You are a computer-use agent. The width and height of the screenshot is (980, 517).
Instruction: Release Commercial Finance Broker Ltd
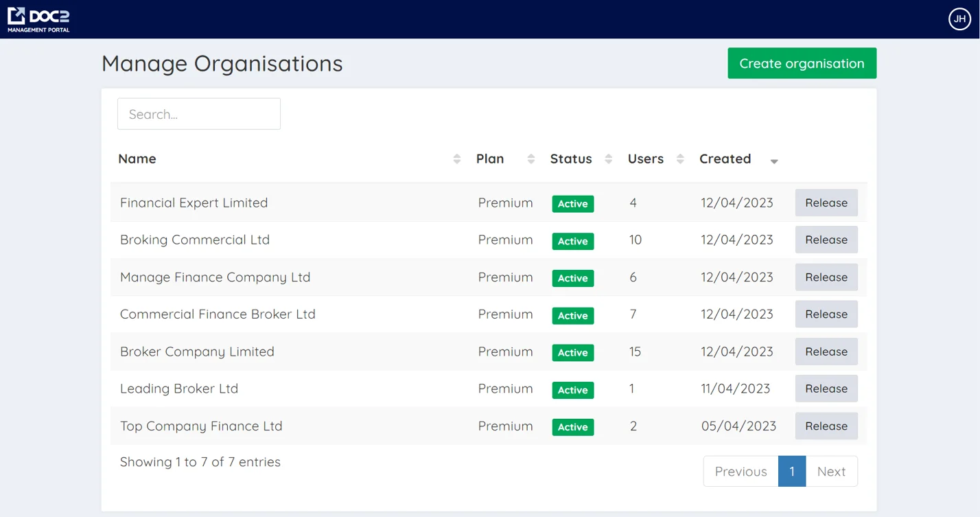[x=826, y=314]
